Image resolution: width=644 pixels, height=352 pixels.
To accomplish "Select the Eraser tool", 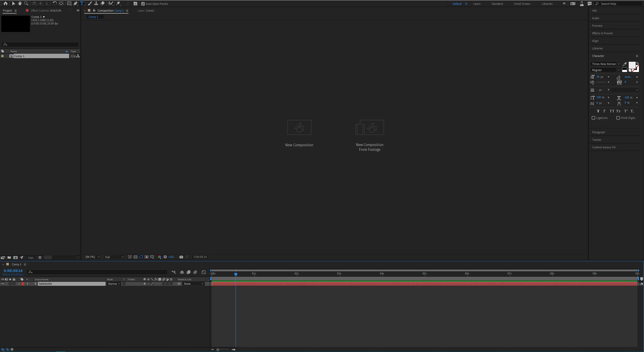I will pyautogui.click(x=102, y=4).
